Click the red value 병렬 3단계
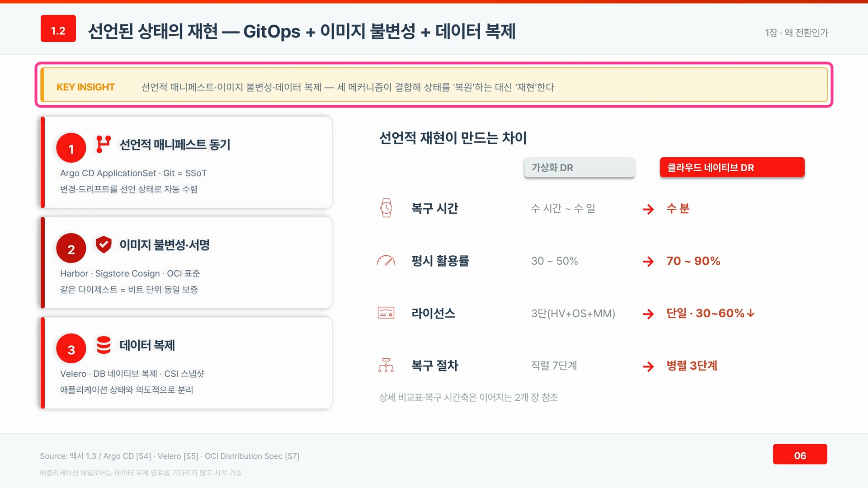The height and width of the screenshot is (488, 868). click(692, 366)
